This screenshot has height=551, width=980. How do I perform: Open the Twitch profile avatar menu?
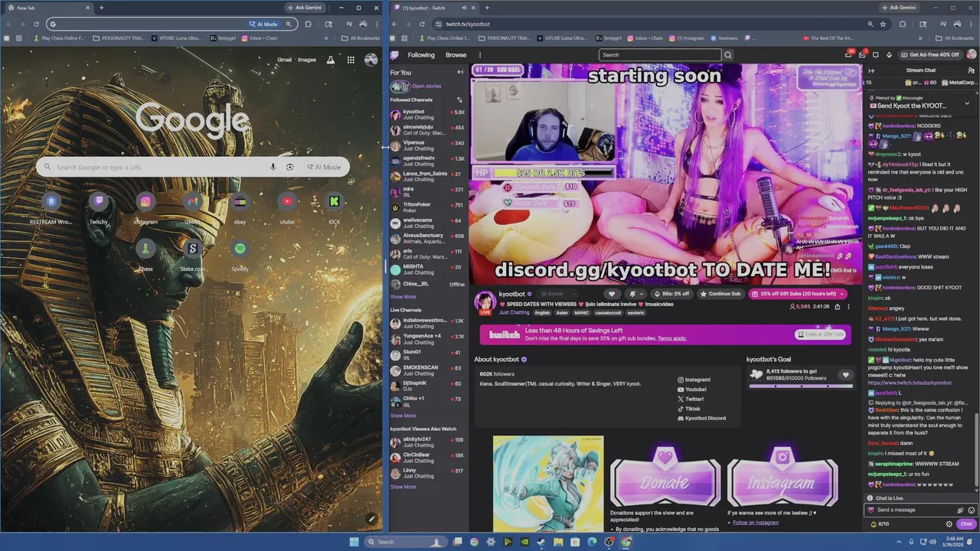(x=972, y=54)
